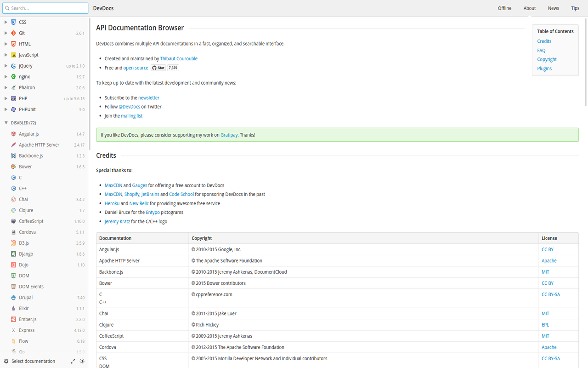Select the DOM Events sidebar entry

[44, 287]
